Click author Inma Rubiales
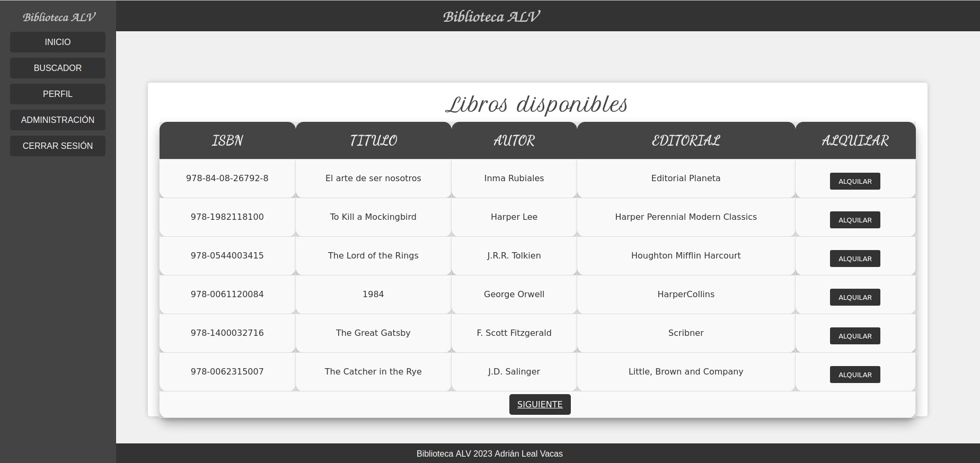 [514, 178]
